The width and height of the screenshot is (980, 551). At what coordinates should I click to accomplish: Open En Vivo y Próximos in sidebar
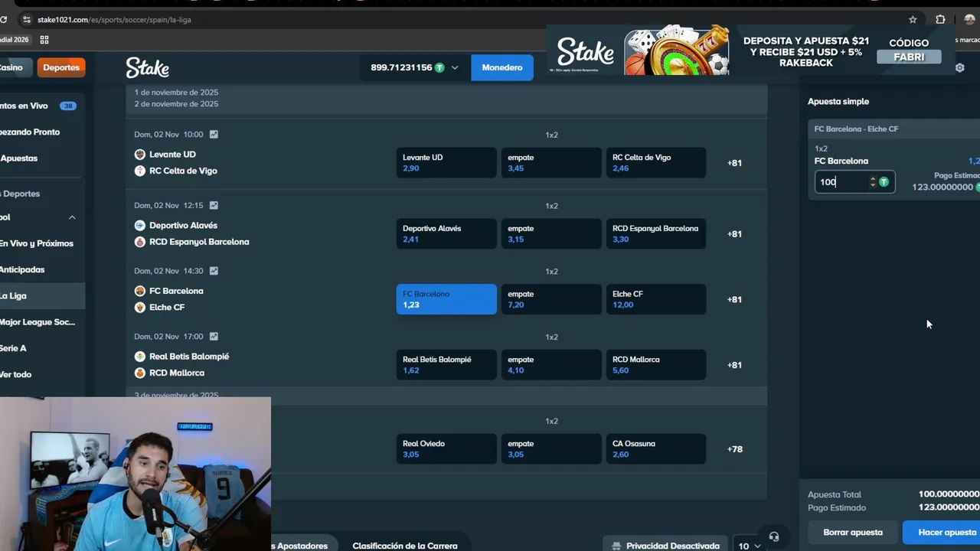(42, 243)
